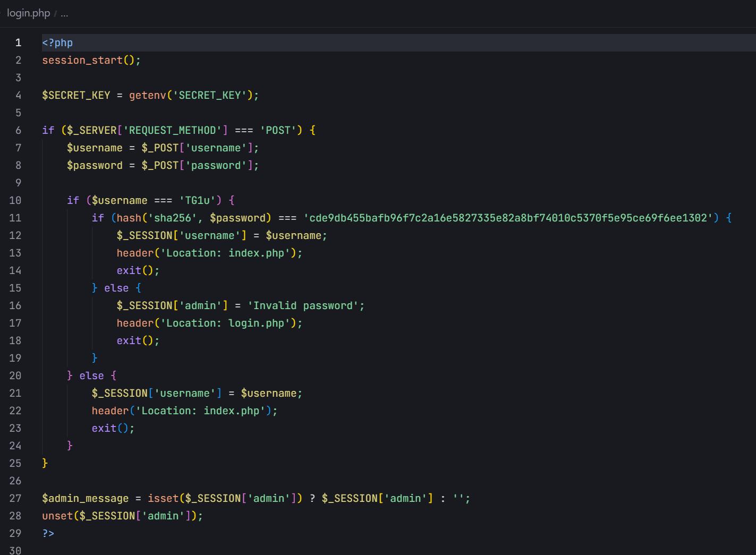The height and width of the screenshot is (555, 756).
Task: Click line number 27 in gutter
Action: pyautogui.click(x=15, y=498)
